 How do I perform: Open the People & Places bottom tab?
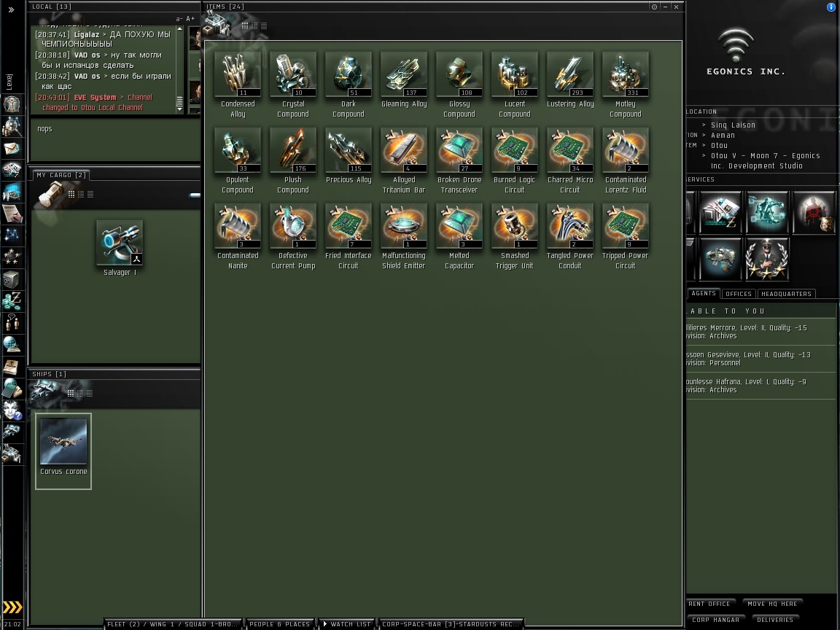(280, 624)
